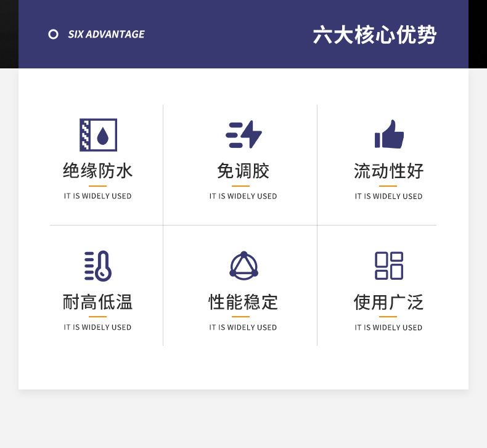
Task: Choose the 使用广泛 label
Action: tap(389, 302)
